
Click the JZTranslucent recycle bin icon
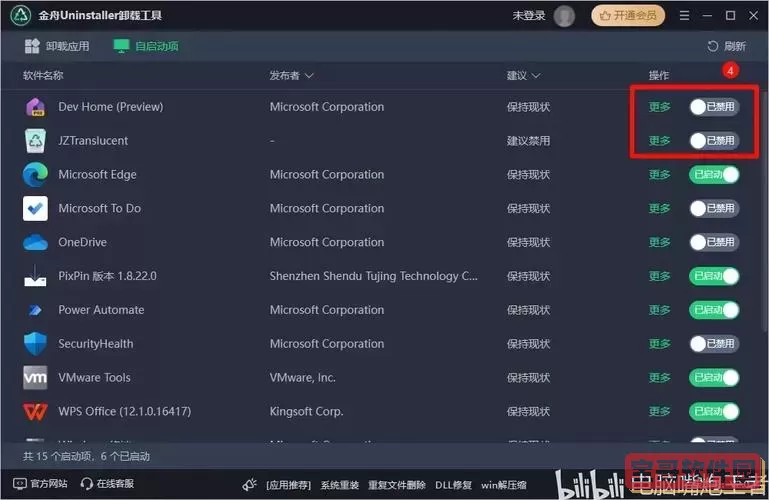click(x=35, y=141)
